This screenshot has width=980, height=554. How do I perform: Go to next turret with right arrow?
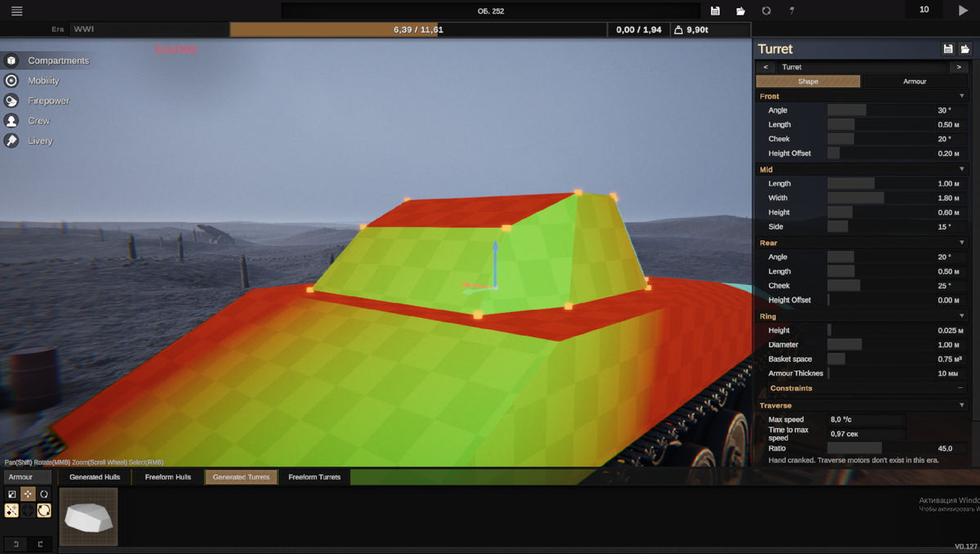pyautogui.click(x=959, y=67)
